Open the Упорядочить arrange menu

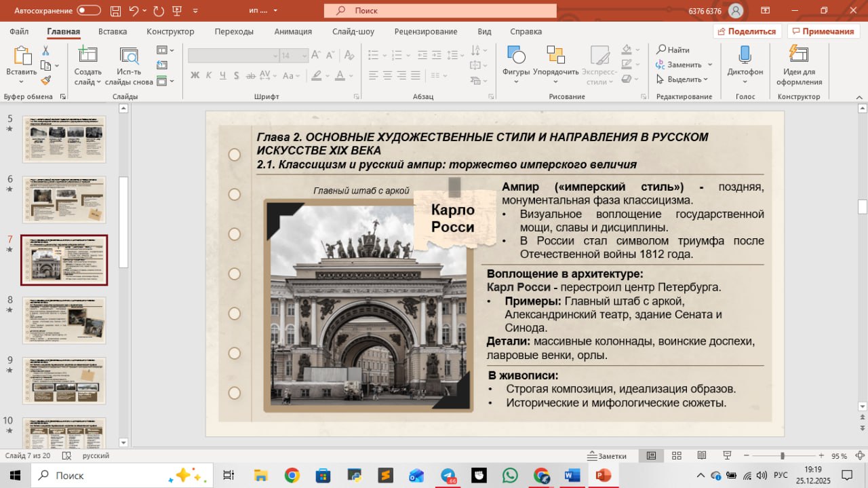[556, 65]
